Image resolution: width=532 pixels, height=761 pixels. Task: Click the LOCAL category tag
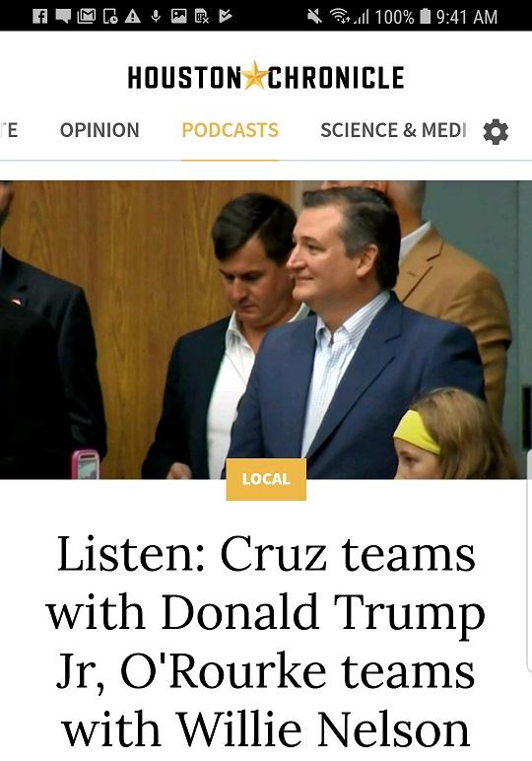point(266,479)
